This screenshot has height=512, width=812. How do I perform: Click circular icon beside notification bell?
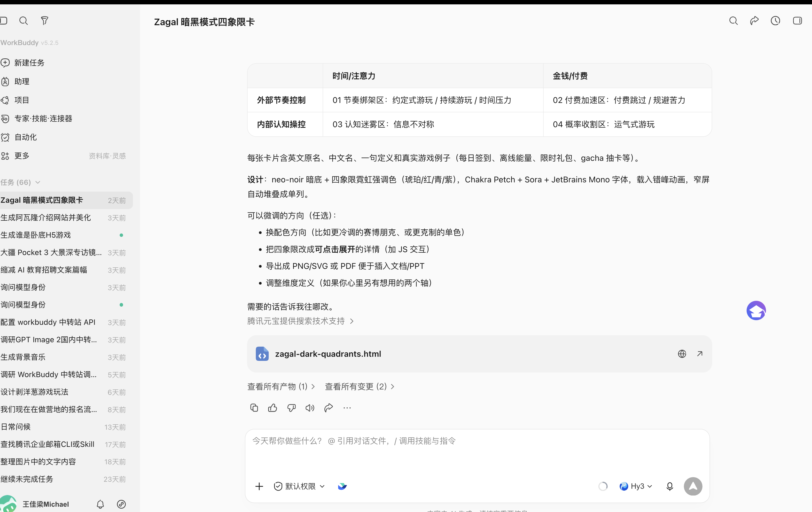click(121, 504)
